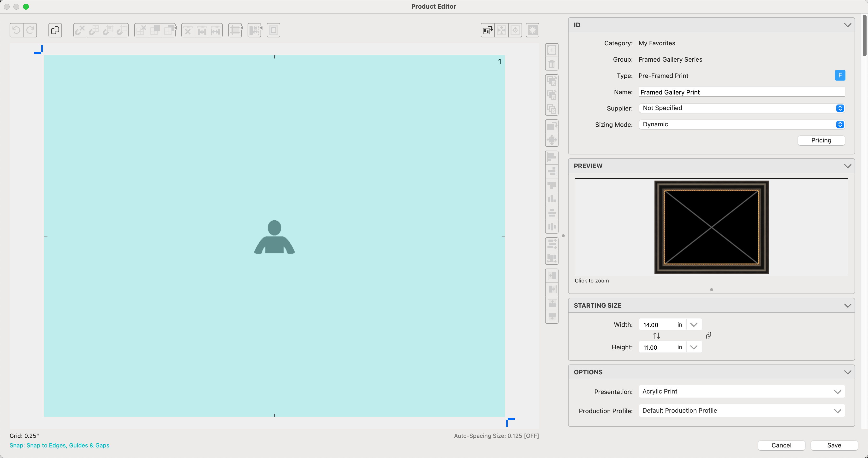Screen dimensions: 868x458
Task: Click the framed print preview thumbnail to zoom
Action: pyautogui.click(x=711, y=227)
